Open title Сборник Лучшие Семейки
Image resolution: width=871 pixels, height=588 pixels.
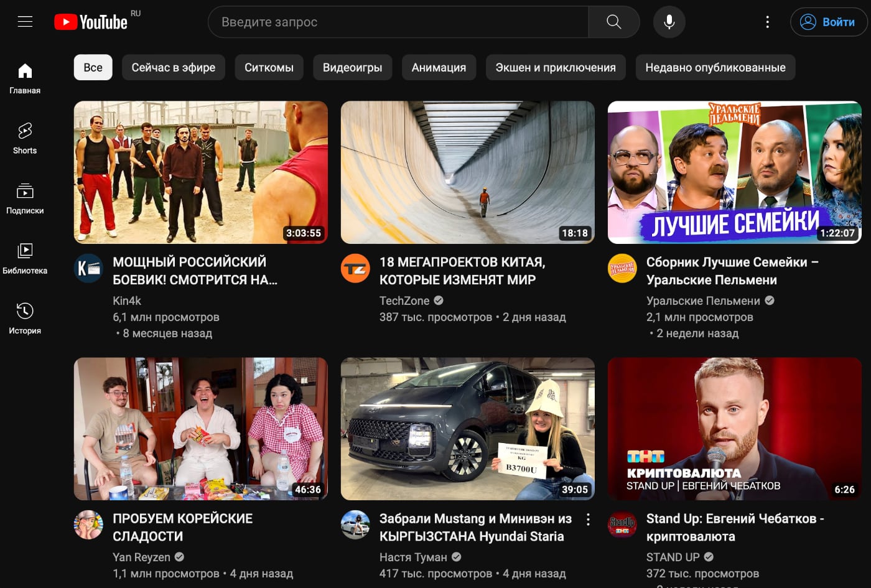point(732,271)
